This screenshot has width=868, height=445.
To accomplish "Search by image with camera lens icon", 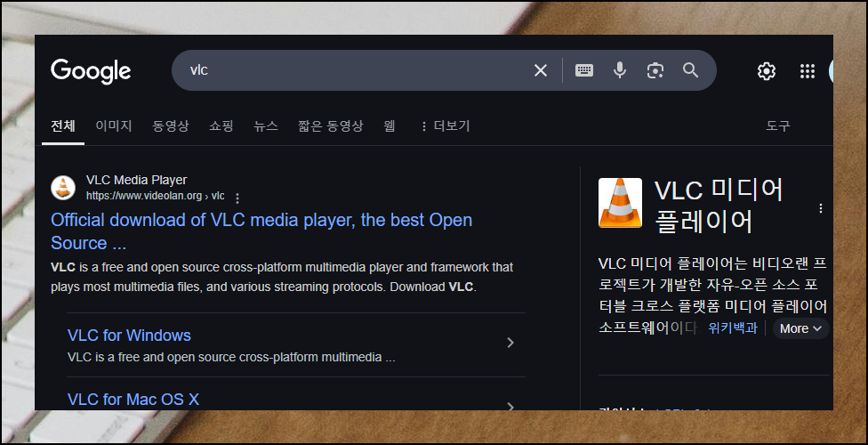I will point(655,70).
